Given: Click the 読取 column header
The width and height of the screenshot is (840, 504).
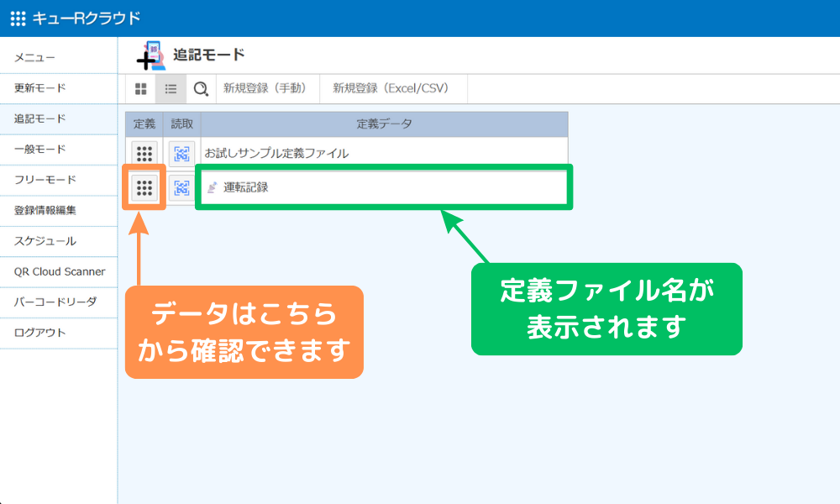Looking at the screenshot, I should pos(182,124).
